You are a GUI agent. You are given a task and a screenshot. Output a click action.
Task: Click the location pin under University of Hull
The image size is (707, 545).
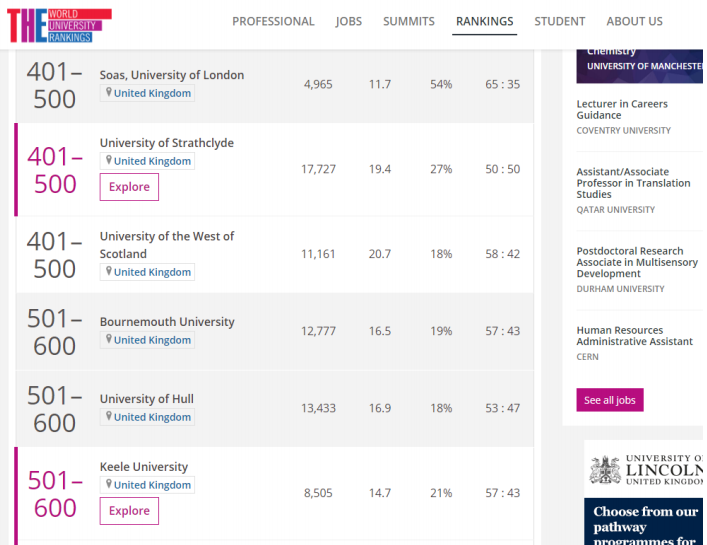point(109,417)
